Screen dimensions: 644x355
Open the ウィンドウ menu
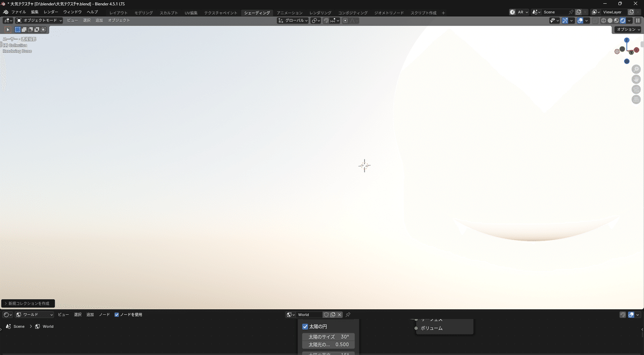[72, 12]
